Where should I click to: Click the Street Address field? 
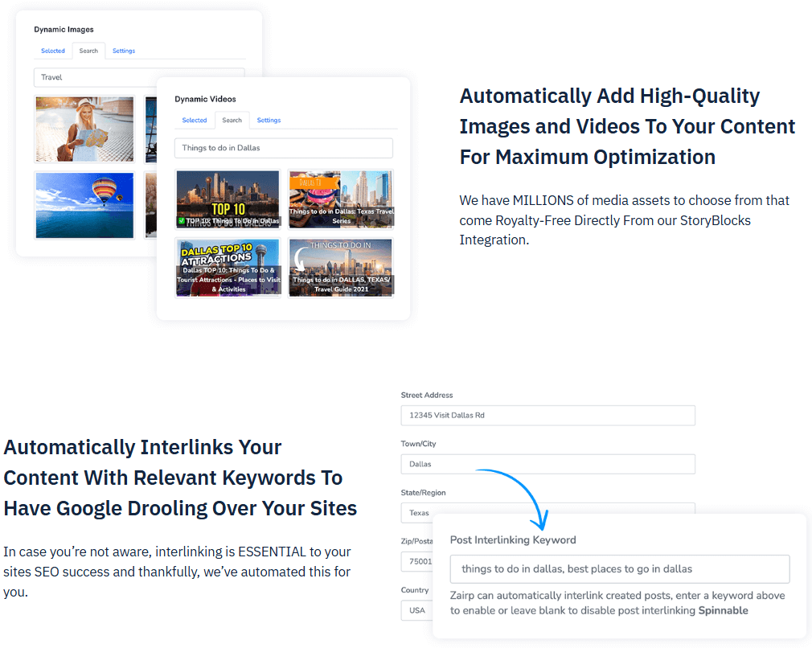547,416
